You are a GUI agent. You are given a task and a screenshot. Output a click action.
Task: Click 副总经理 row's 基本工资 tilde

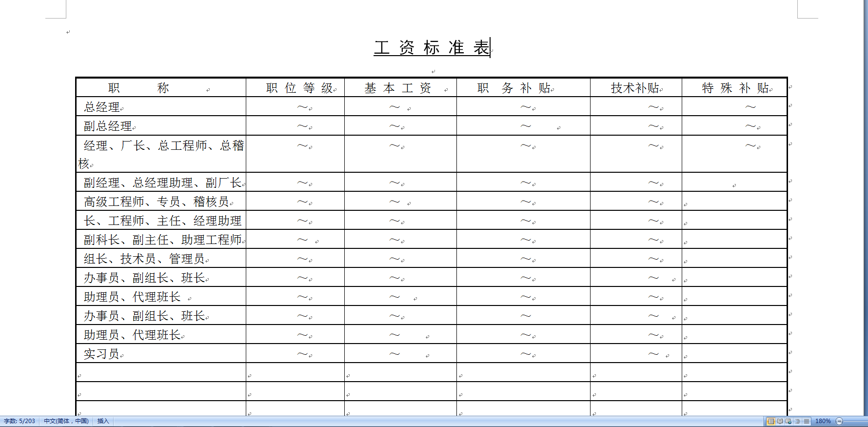pyautogui.click(x=395, y=126)
